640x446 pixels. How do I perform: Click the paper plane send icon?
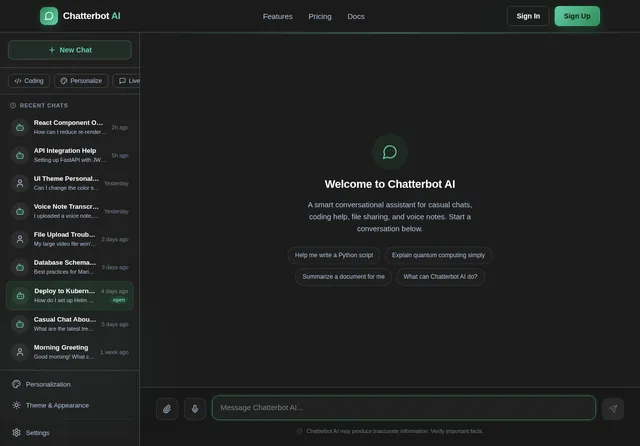613,408
